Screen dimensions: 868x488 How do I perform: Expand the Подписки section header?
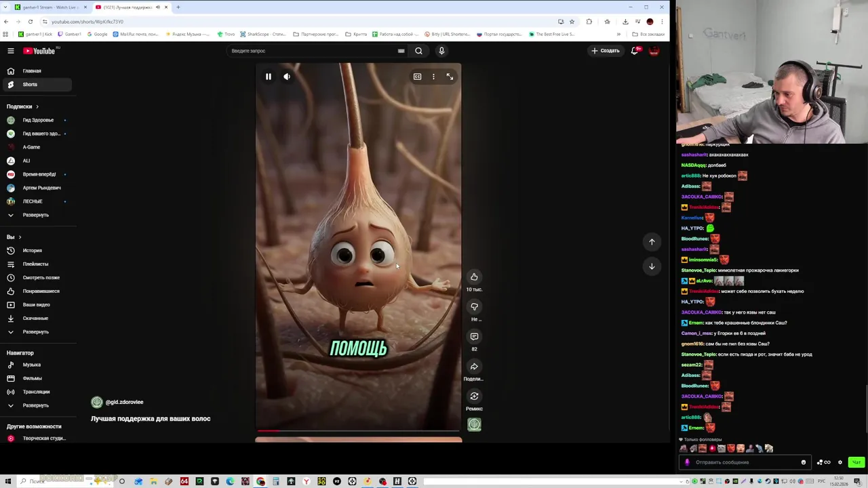coord(23,106)
